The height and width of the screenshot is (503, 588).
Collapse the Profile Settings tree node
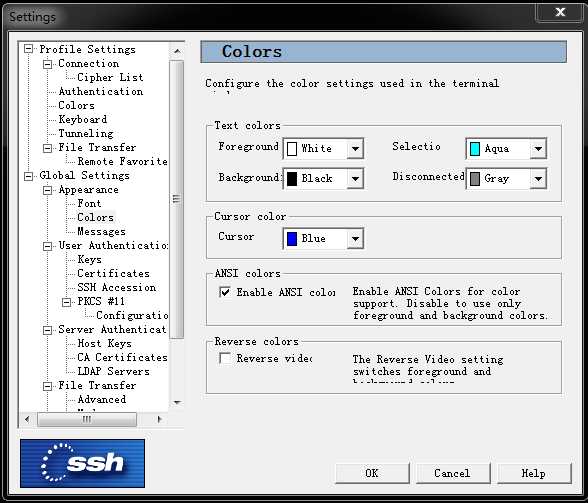click(28, 49)
